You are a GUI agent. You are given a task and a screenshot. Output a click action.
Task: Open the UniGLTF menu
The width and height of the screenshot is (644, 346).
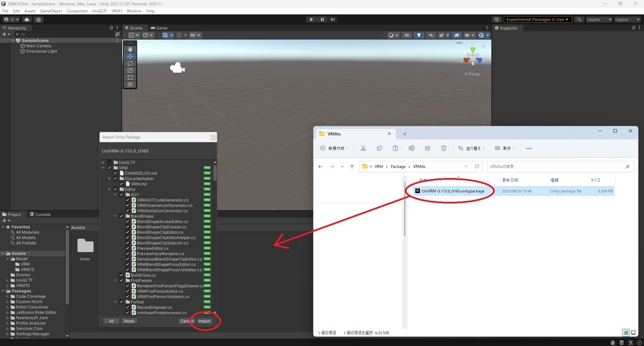click(x=99, y=11)
